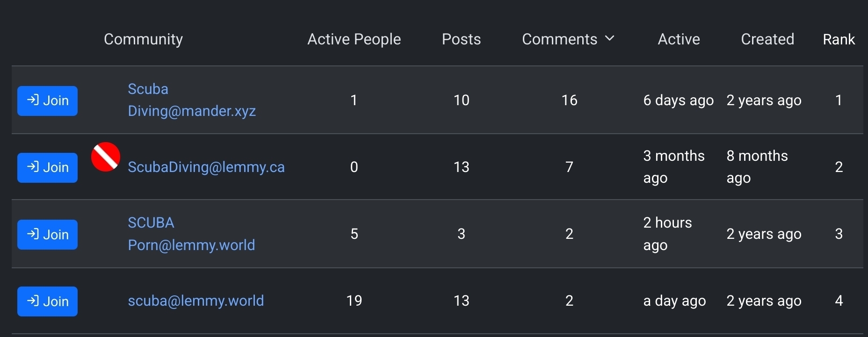Join the scuba@lemmy.world community
Viewport: 868px width, 337px height.
(x=47, y=301)
